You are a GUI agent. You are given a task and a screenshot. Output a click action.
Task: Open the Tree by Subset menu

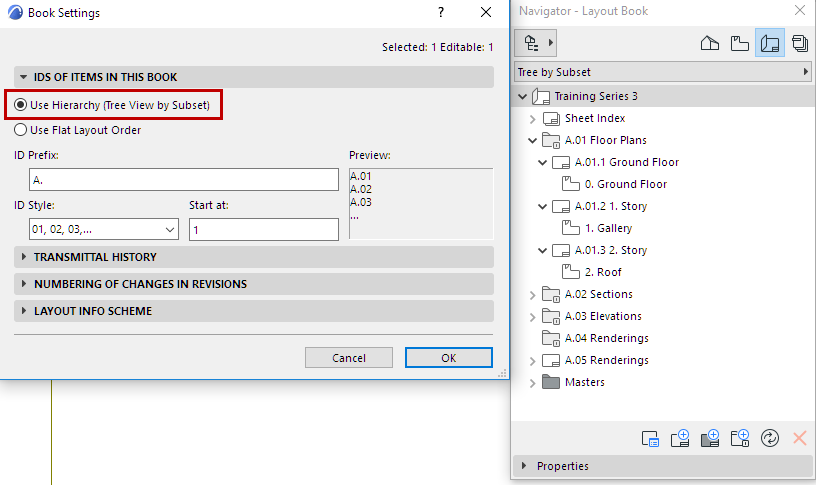[662, 72]
